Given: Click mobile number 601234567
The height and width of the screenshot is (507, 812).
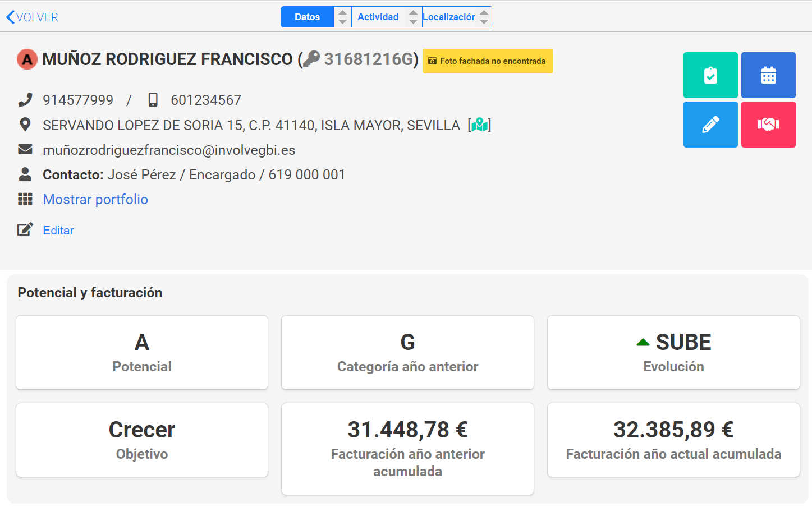Looking at the screenshot, I should click(x=206, y=100).
